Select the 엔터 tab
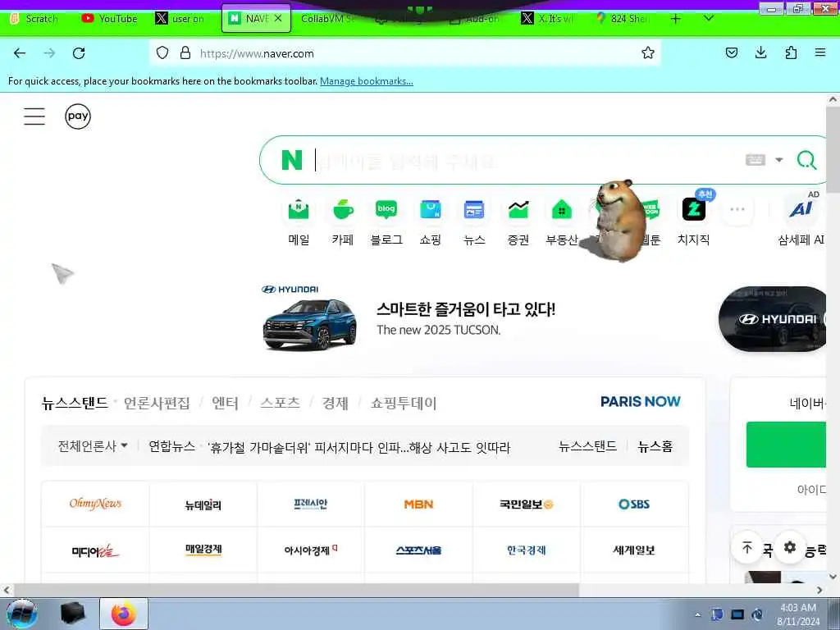 pos(225,403)
